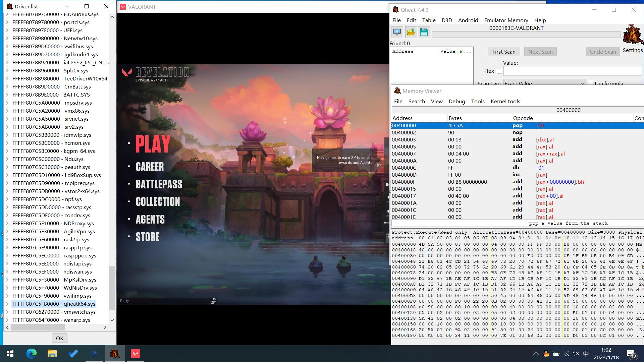Expand the vmswitch.sys tree node
Viewport: 644px width, 362px height.
[x=7, y=312]
